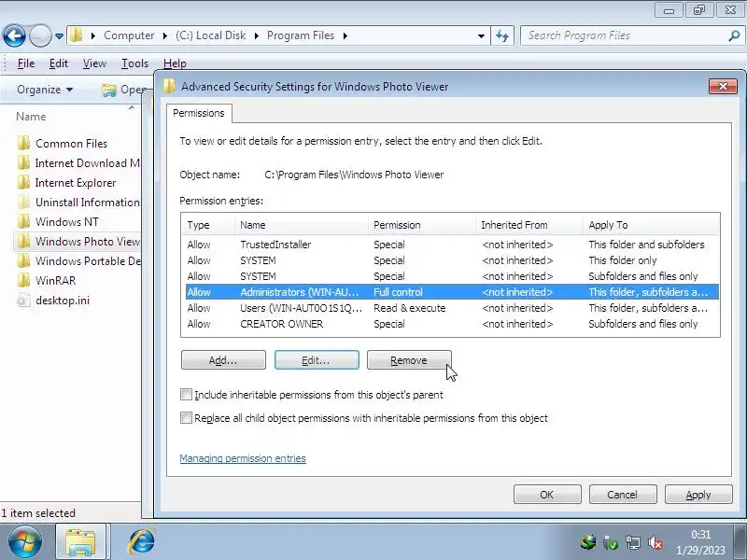Screen dimensions: 747x560
Task: Expand the arrow before Computer in address bar
Action: 93,35
